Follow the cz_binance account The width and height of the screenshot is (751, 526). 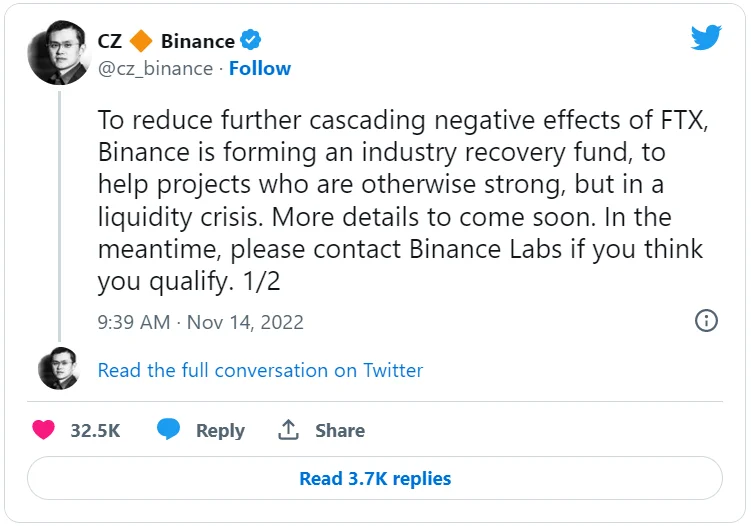260,68
